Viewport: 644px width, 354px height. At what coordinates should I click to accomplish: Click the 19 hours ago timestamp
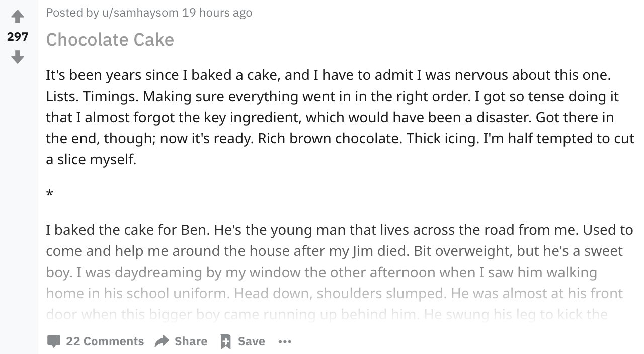pyautogui.click(x=217, y=13)
